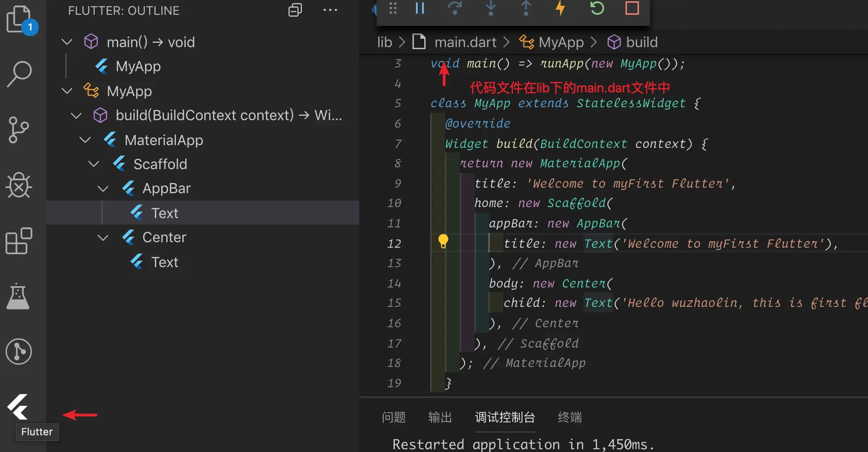Select the MyApp class row in the outline
The height and width of the screenshot is (452, 868).
[x=203, y=91]
